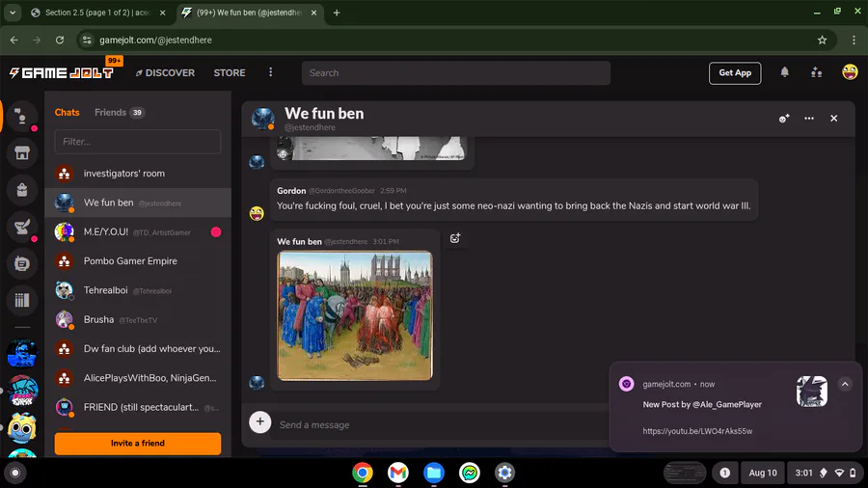Viewport: 868px width, 488px height.
Task: Switch to the Friends tab
Action: (x=119, y=112)
